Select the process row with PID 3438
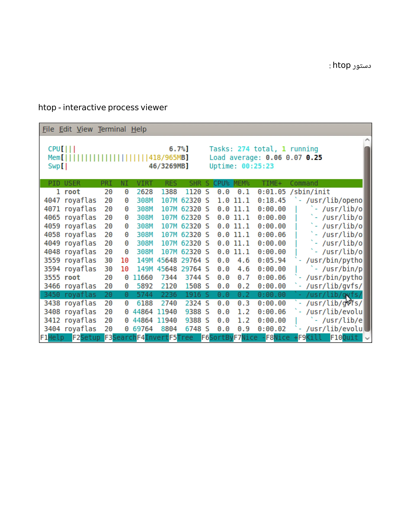The width and height of the screenshot is (411, 532). click(x=201, y=303)
